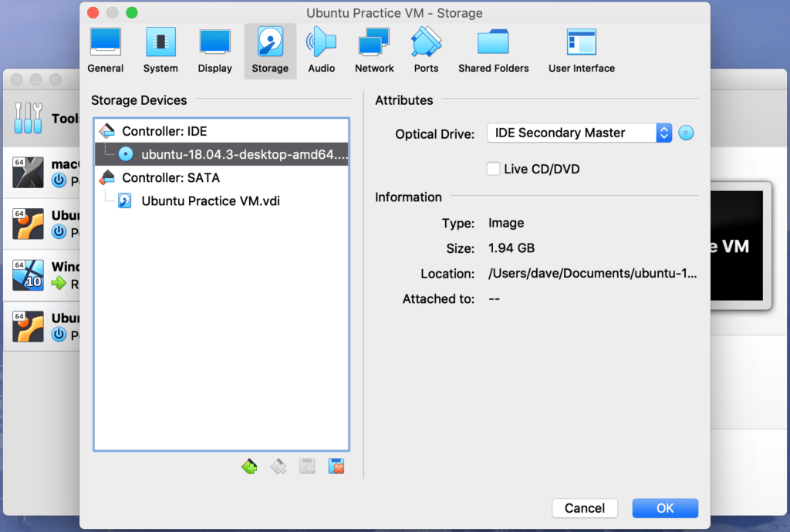Screen dimensions: 790x532
Task: Select the Windows 10 VM in Manager list
Action: (42, 275)
